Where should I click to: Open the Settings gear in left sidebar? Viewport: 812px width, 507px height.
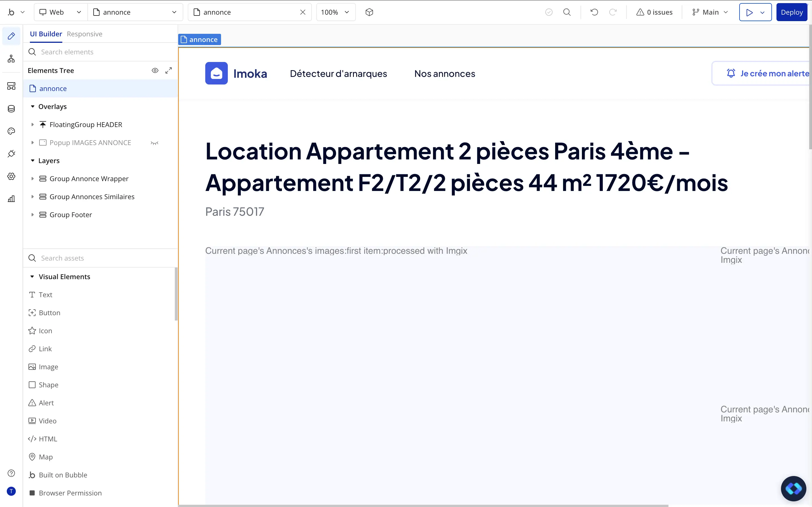(x=11, y=176)
